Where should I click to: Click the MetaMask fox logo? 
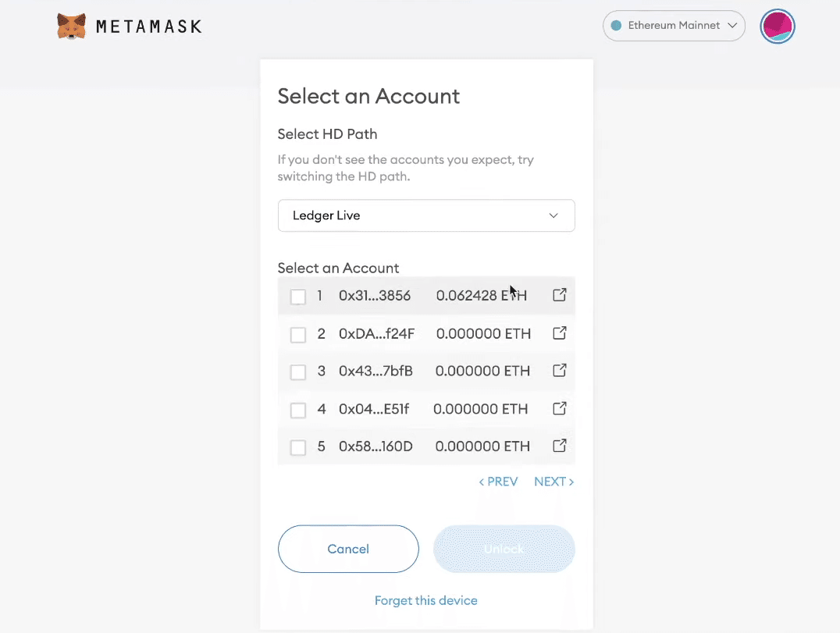[x=71, y=27]
